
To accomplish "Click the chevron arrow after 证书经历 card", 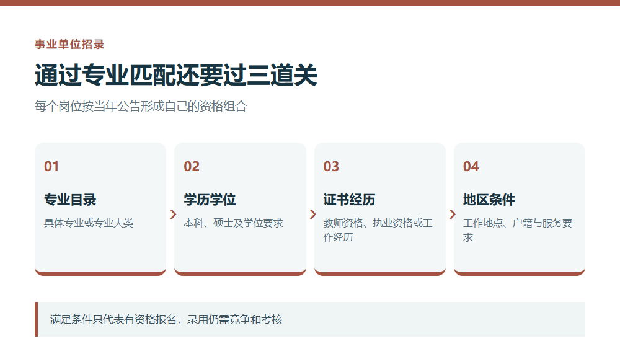I will (453, 215).
